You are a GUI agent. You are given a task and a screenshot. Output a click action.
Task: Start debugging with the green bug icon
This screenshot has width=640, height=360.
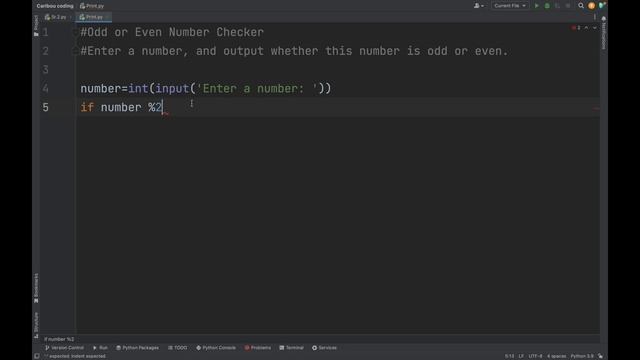coord(547,6)
